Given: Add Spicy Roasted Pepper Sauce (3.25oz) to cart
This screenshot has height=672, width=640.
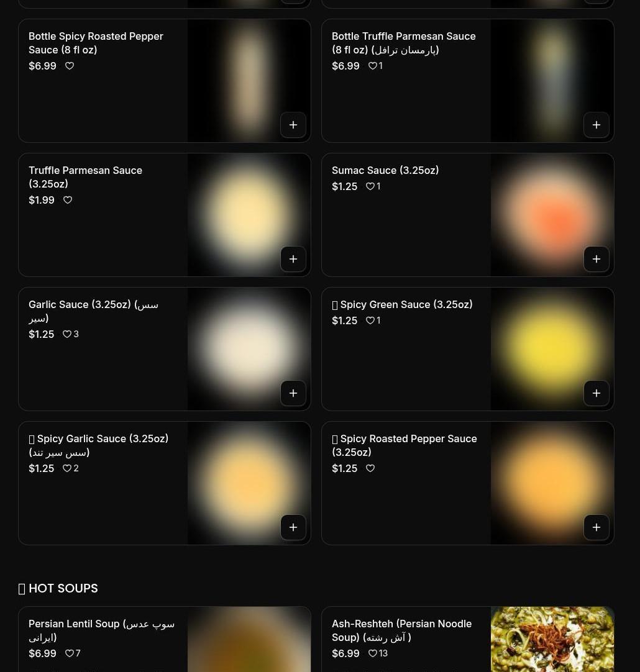Looking at the screenshot, I should (x=597, y=527).
